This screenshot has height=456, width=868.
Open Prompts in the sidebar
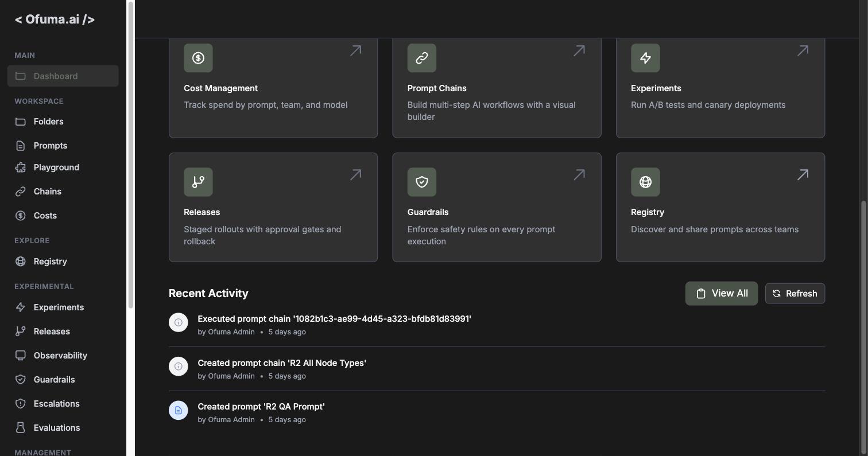[63, 146]
